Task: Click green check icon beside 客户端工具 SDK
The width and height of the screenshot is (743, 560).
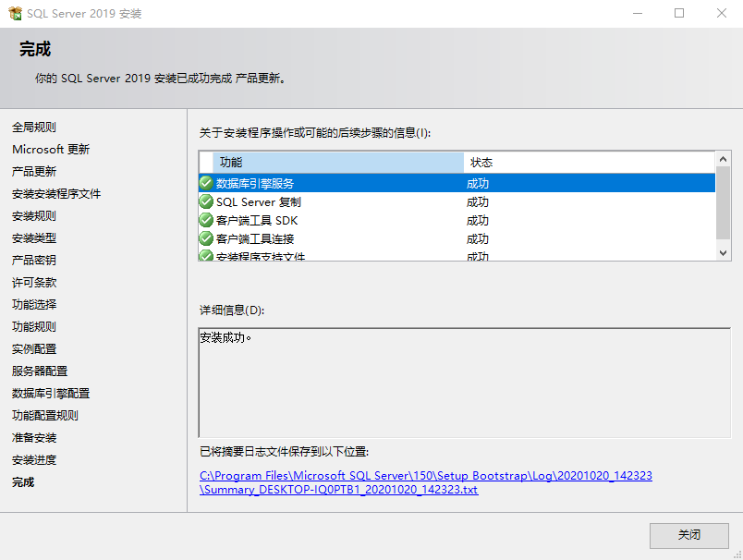Action: (206, 220)
